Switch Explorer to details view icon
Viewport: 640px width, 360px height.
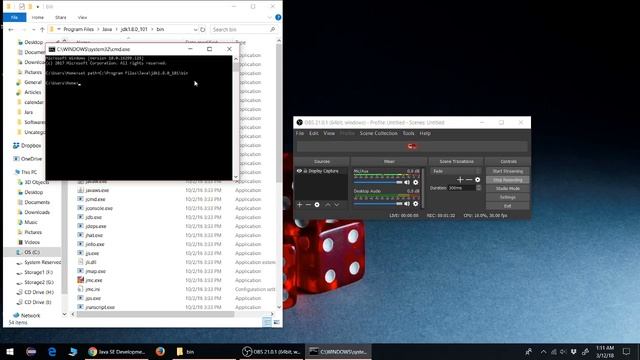coord(267,322)
